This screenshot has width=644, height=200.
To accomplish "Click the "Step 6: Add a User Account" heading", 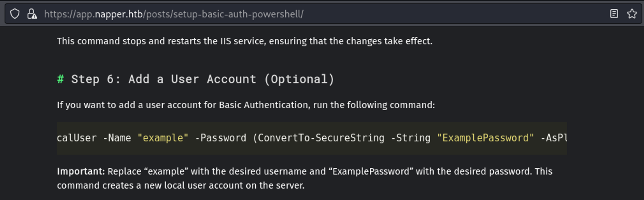I will click(x=203, y=79).
